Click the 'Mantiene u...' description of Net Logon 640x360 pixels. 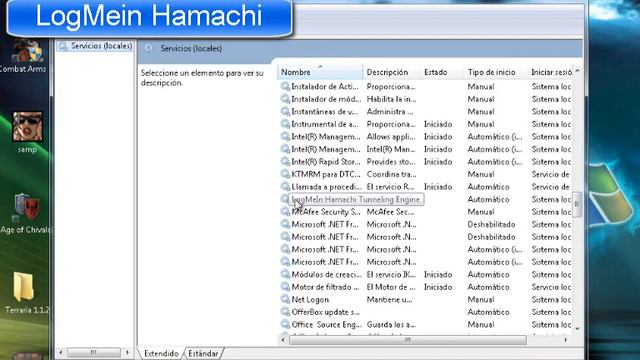[x=391, y=300]
